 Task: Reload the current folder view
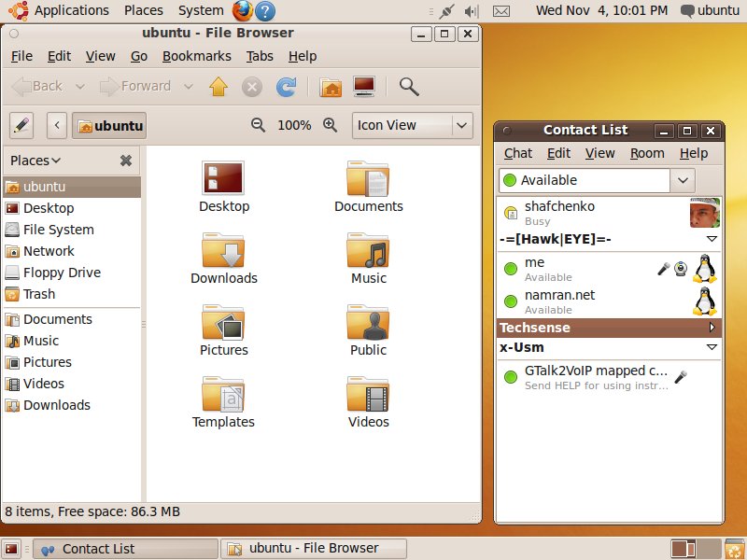(x=287, y=87)
